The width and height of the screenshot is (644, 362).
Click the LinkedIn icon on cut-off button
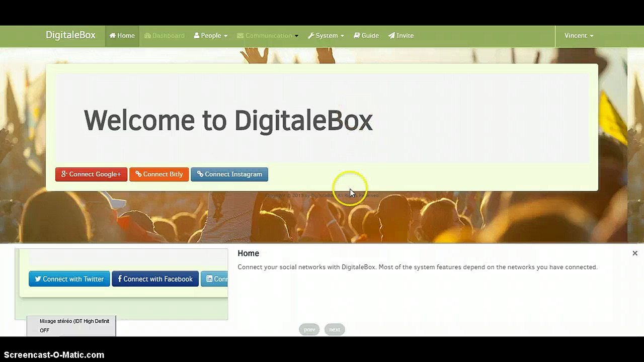pos(209,279)
